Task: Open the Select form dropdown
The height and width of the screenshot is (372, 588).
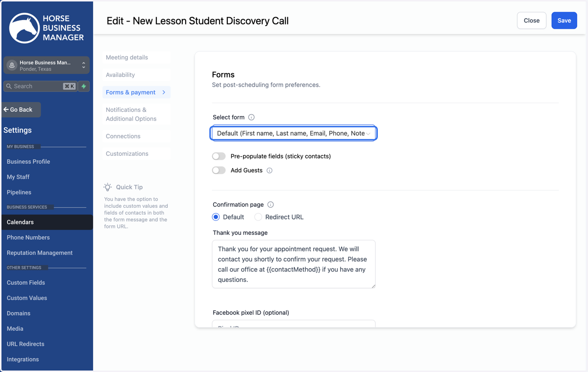Action: click(294, 133)
